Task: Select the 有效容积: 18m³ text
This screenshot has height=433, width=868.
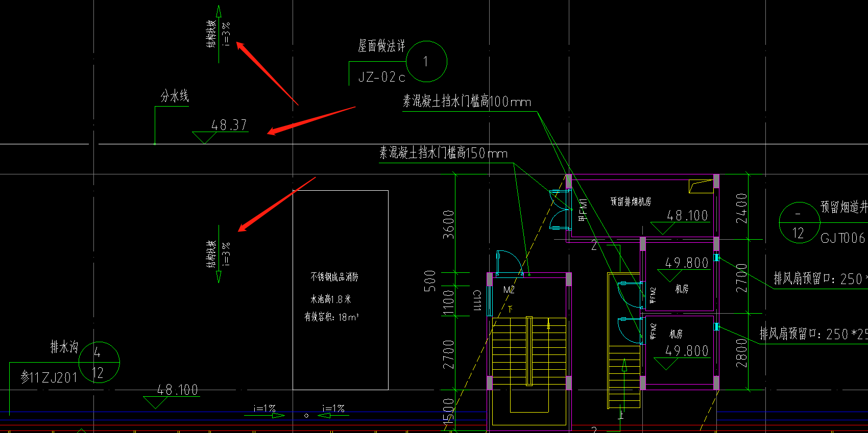Action: [x=331, y=317]
